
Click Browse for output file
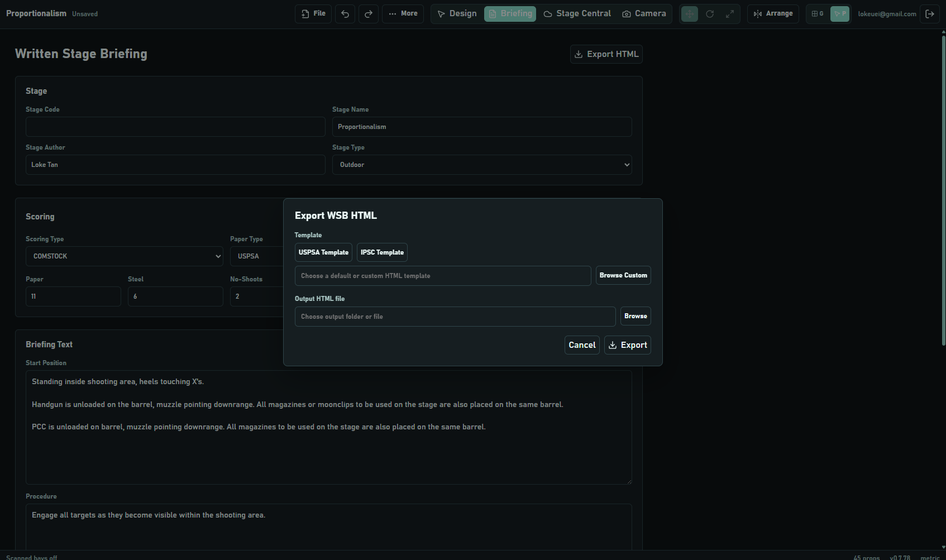[x=636, y=316]
